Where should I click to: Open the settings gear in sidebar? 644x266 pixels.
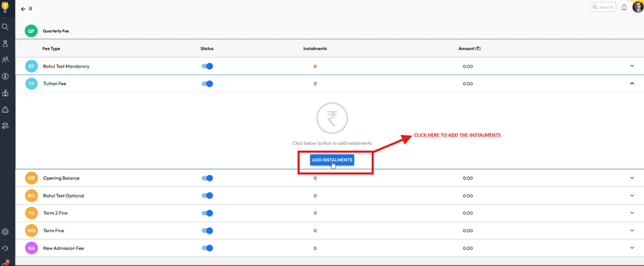(5, 232)
